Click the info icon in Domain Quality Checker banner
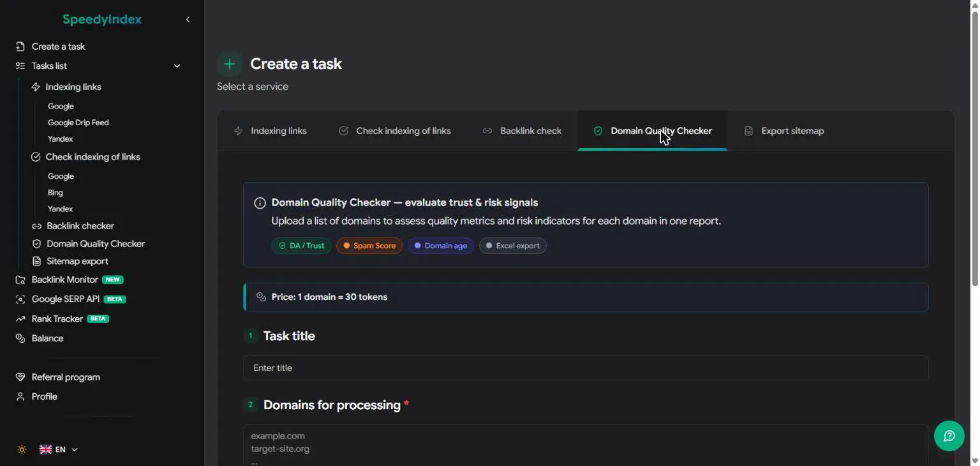This screenshot has width=980, height=466. point(260,203)
